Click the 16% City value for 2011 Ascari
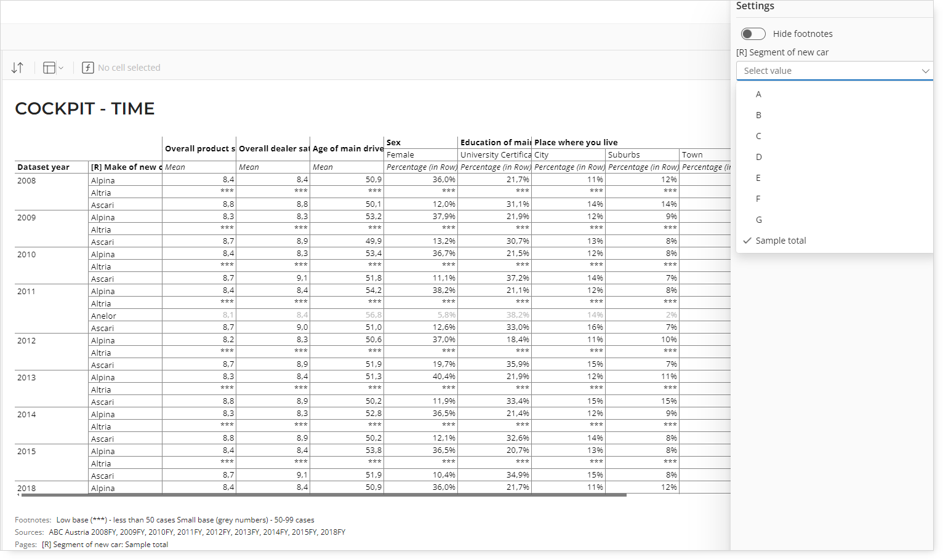943x560 pixels. tap(595, 327)
